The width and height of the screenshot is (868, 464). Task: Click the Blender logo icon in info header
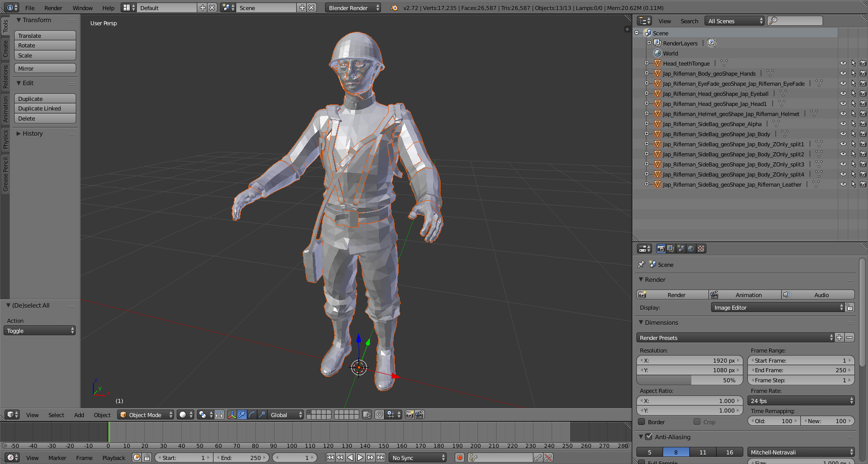point(394,8)
